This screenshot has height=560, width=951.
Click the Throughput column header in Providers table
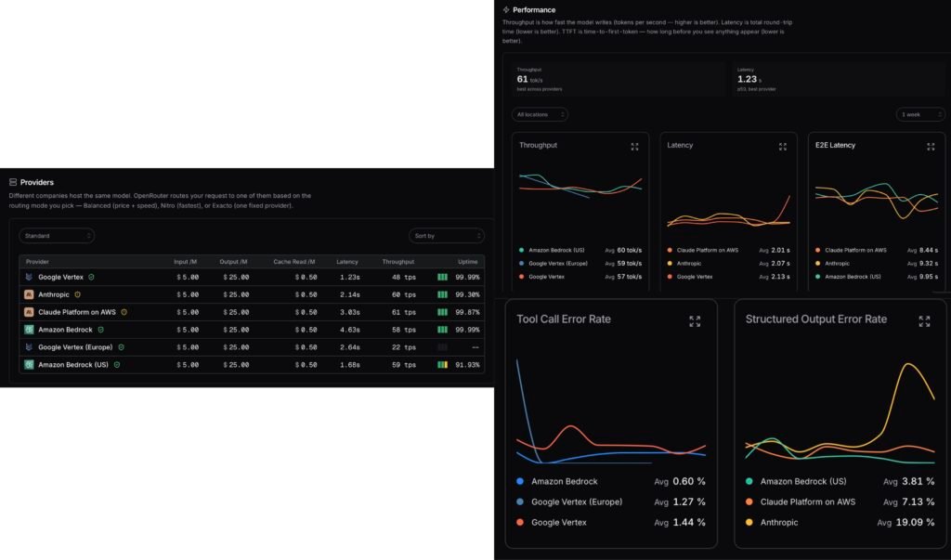[x=397, y=262]
